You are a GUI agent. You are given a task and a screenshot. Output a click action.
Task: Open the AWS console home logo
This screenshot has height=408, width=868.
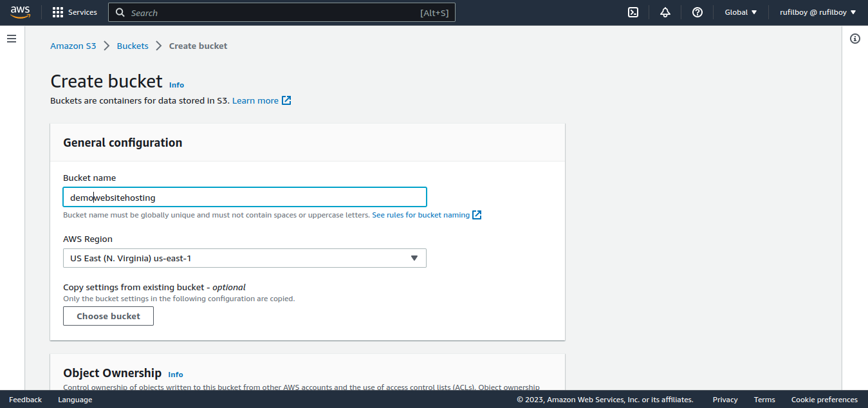tap(20, 12)
